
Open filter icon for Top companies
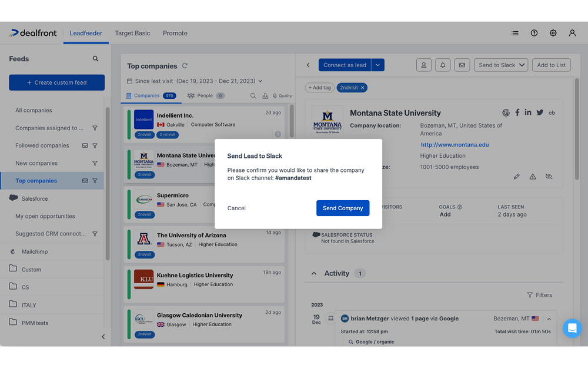click(x=95, y=181)
